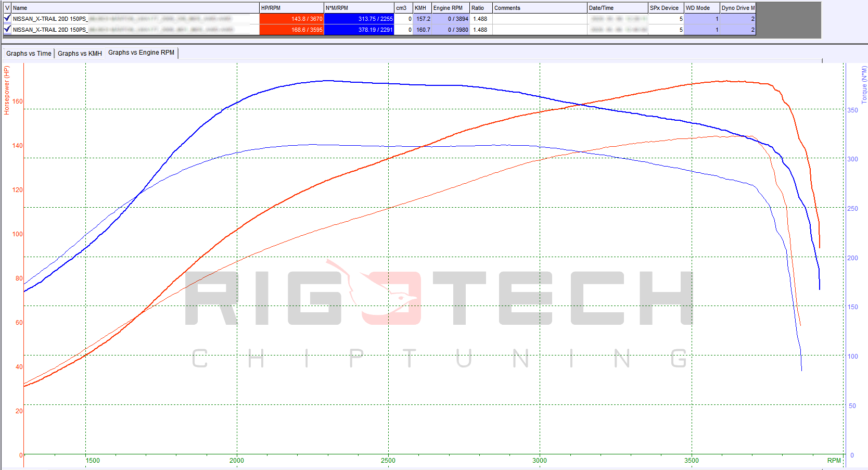Image resolution: width=868 pixels, height=470 pixels.
Task: Click the first row's Dyno Drive value 2
Action: pyautogui.click(x=738, y=19)
